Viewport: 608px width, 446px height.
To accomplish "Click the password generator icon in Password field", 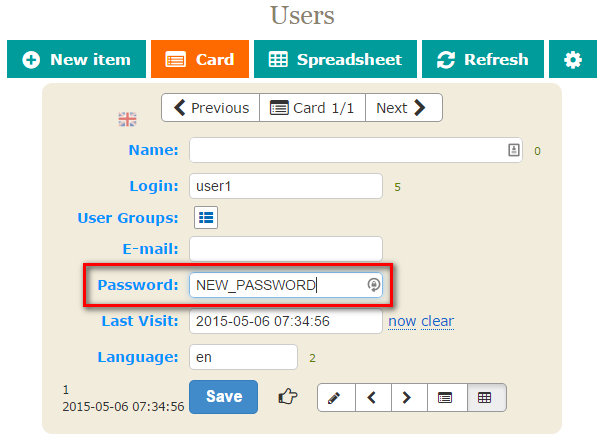I will coord(373,285).
